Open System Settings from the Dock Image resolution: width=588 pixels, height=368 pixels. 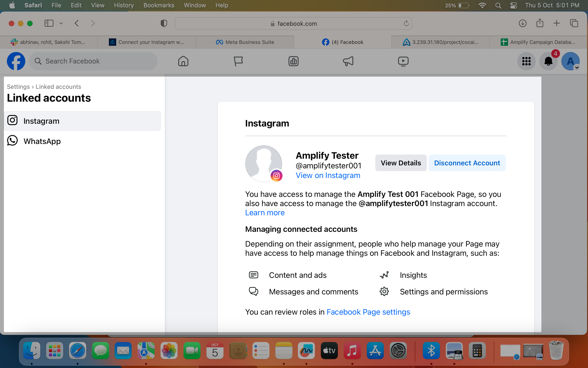[x=398, y=351]
